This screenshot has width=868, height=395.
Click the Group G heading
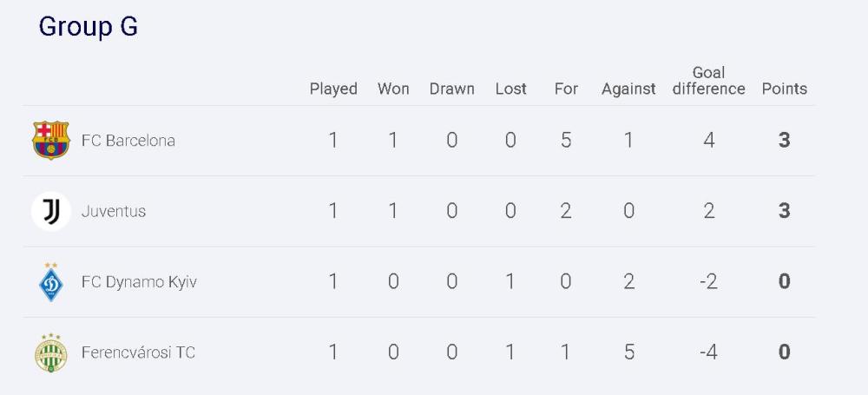click(x=88, y=27)
